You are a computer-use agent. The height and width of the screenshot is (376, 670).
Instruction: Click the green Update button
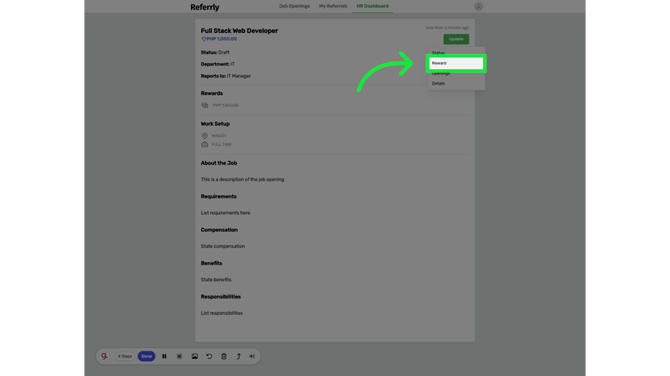click(x=456, y=39)
